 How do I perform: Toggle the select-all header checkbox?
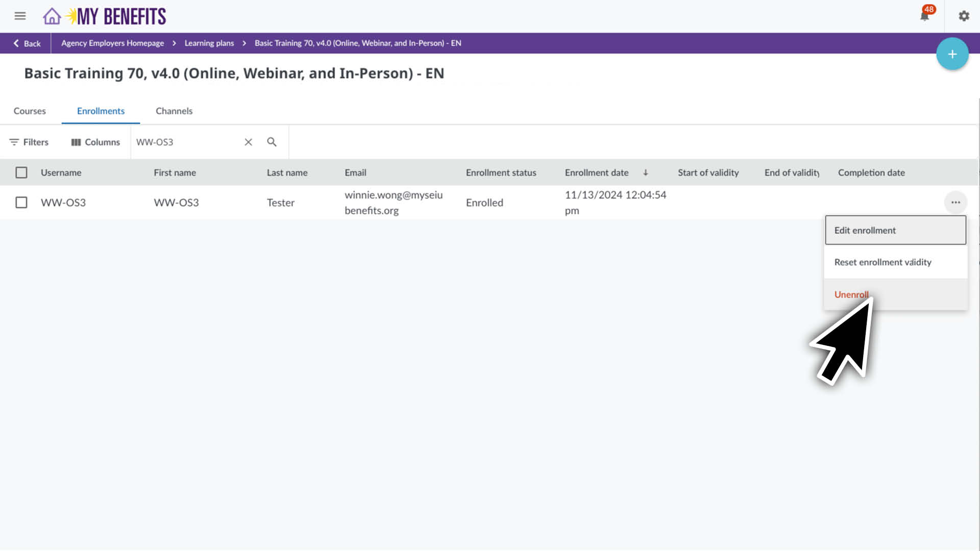coord(21,173)
